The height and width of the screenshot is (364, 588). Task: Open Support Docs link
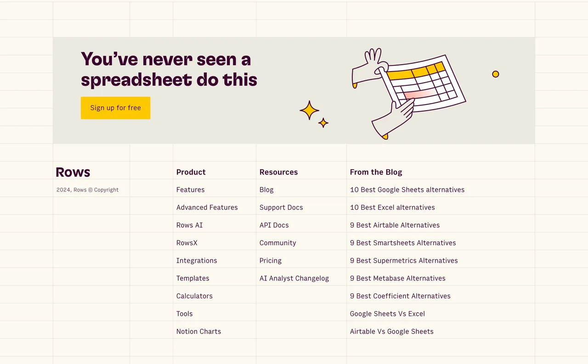coord(281,207)
